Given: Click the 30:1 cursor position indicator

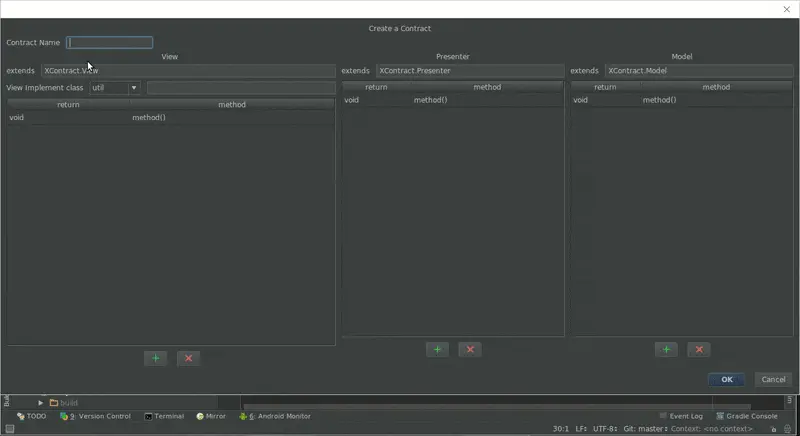Looking at the screenshot, I should [561, 429].
